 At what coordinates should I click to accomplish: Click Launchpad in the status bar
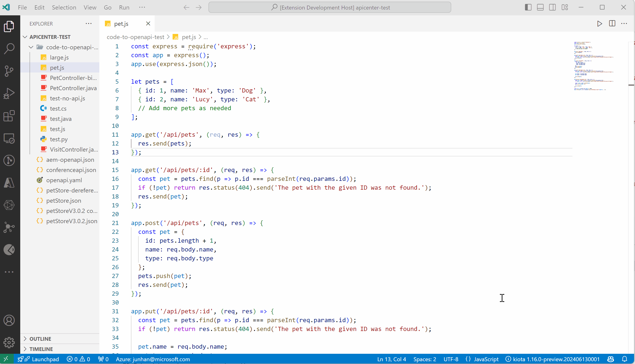click(38, 359)
